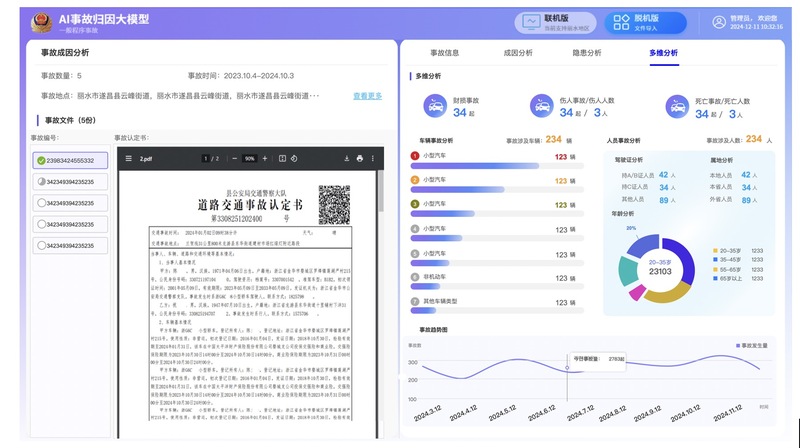Zoom in the PDF with plus icon

265,159
